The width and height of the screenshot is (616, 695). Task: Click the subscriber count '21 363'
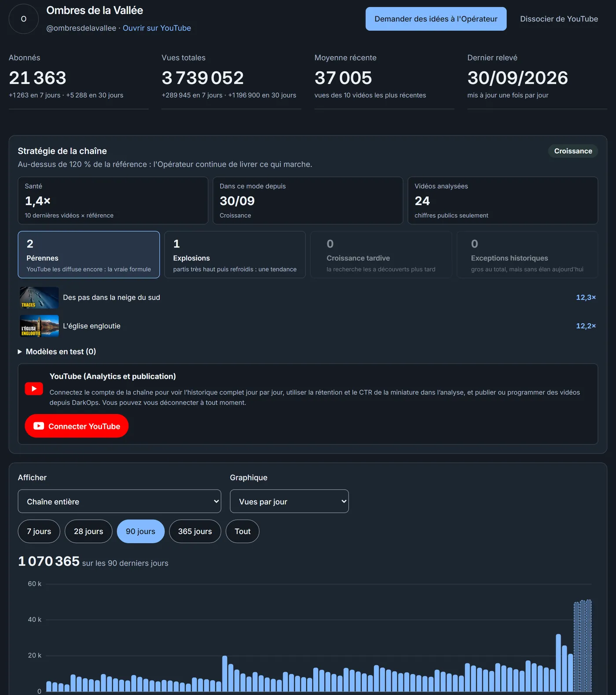[37, 78]
